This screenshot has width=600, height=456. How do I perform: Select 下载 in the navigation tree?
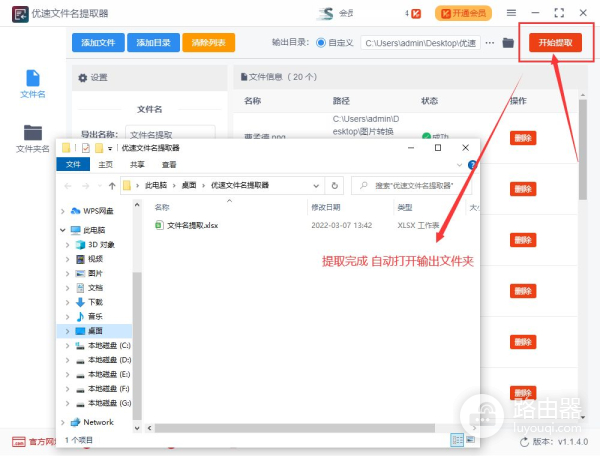pos(95,302)
